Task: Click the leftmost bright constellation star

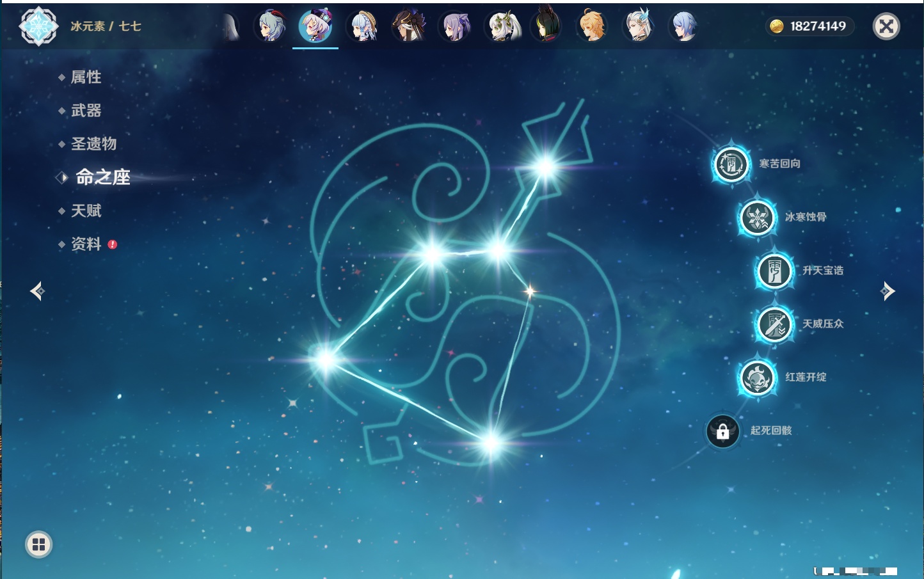Action: click(325, 359)
